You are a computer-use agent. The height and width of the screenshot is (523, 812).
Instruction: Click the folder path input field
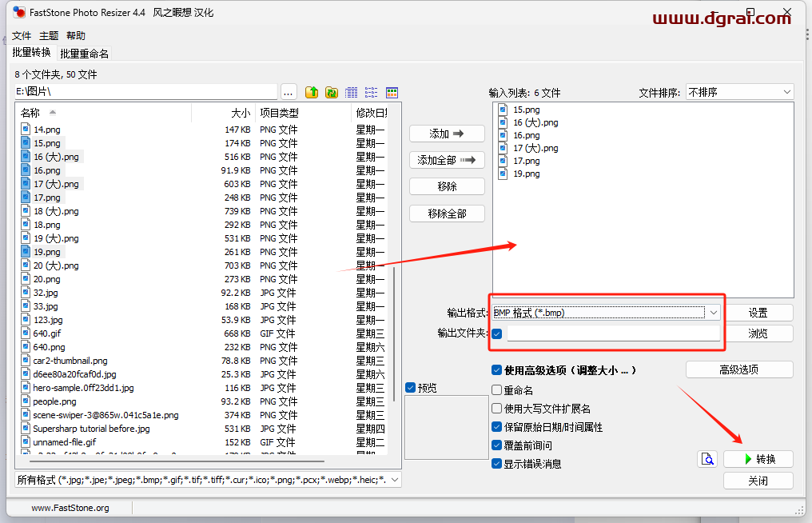(x=146, y=92)
